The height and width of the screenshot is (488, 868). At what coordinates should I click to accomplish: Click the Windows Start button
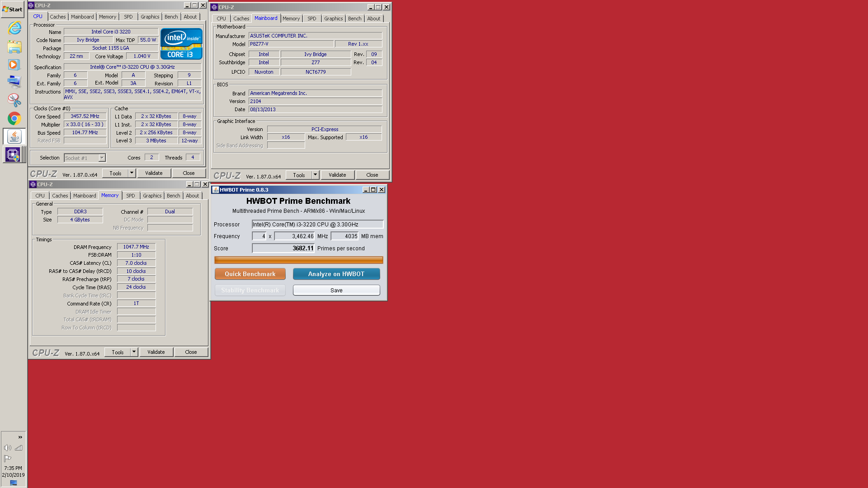[x=12, y=9]
